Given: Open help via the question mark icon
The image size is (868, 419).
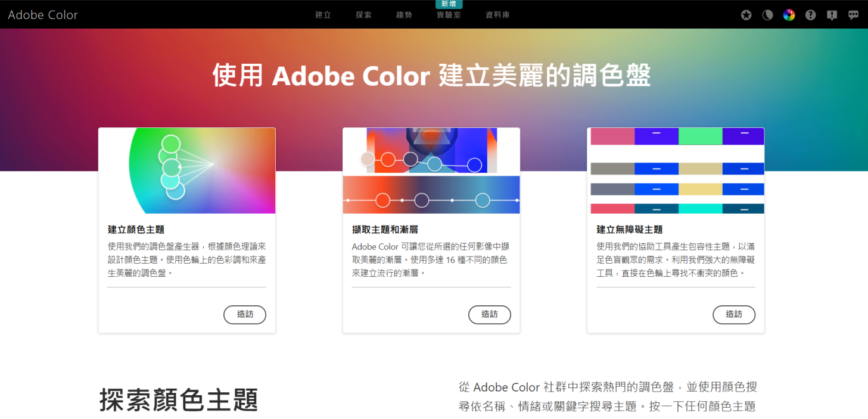Looking at the screenshot, I should coord(810,15).
